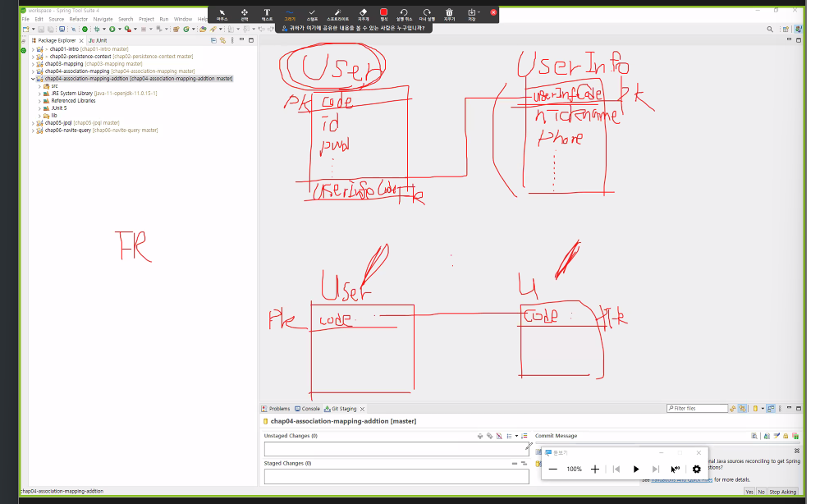The width and height of the screenshot is (820, 504).
Task: Expand the JRE System Library node
Action: pos(39,94)
